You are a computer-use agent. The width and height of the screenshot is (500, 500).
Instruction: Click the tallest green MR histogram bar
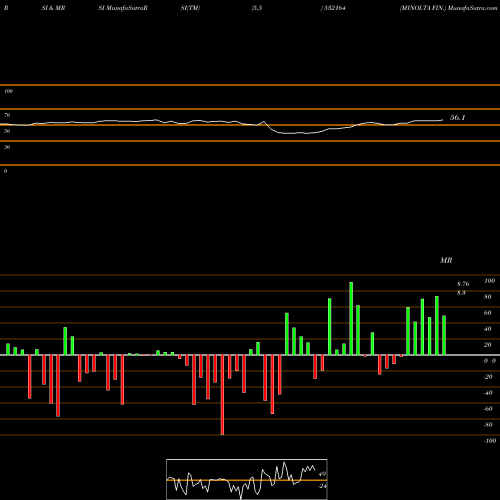[351, 318]
